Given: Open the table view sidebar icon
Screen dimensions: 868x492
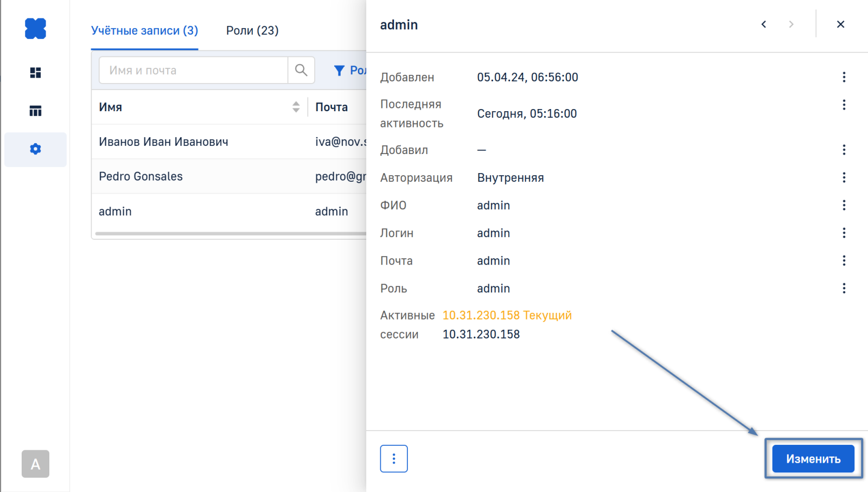Looking at the screenshot, I should [x=35, y=111].
